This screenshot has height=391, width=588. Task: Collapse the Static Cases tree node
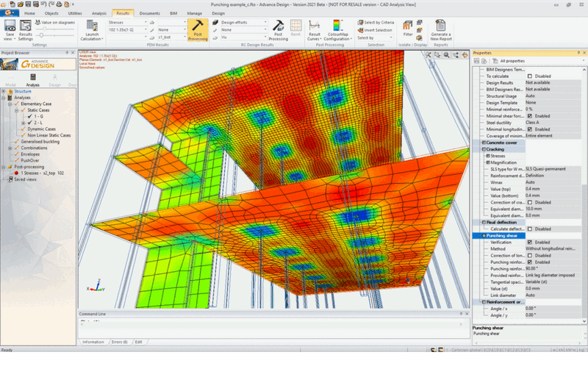(16, 110)
